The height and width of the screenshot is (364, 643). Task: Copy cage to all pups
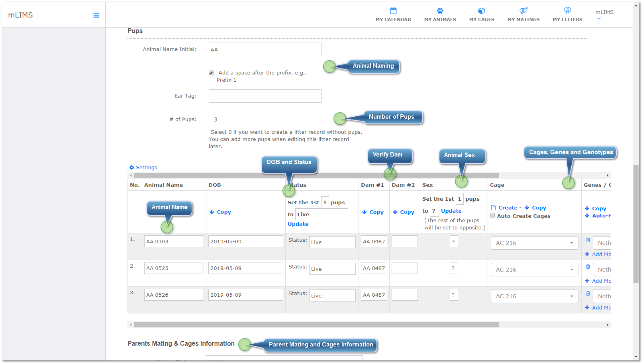(x=535, y=208)
